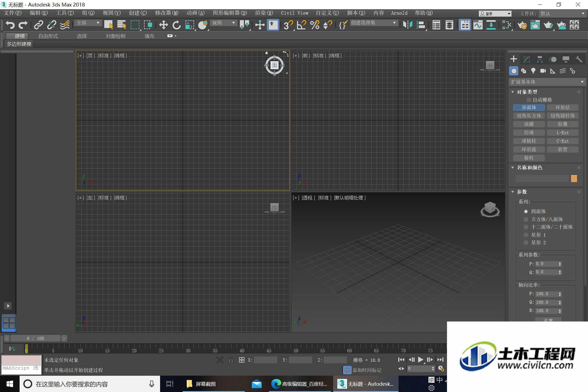The width and height of the screenshot is (588, 392).
Task: Activate the Select and Rotate tool
Action: pos(176,25)
